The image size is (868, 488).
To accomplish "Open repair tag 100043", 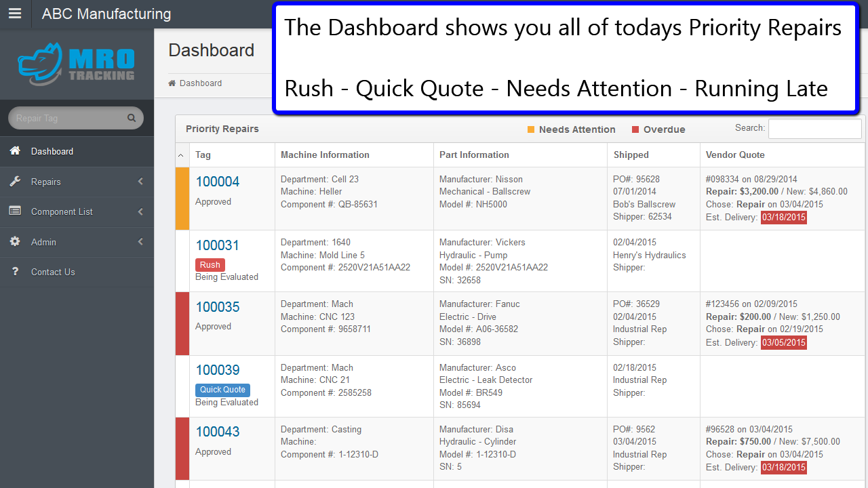I will click(218, 432).
